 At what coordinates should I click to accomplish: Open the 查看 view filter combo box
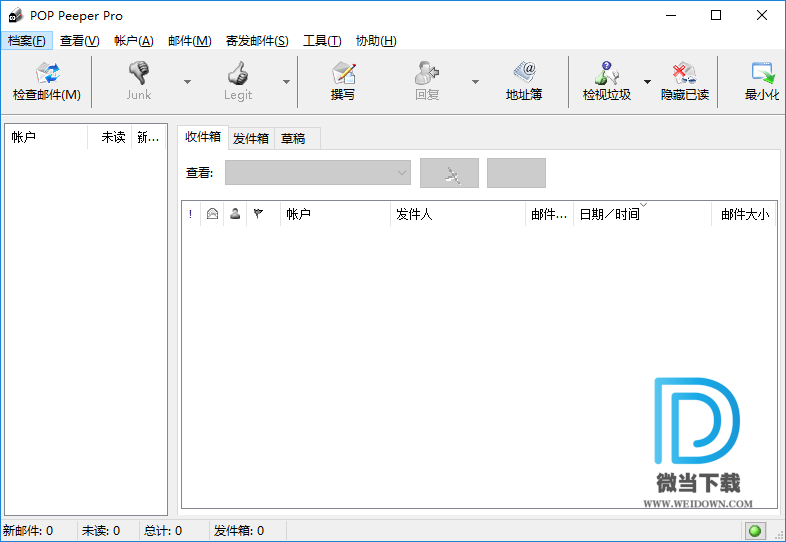(318, 172)
